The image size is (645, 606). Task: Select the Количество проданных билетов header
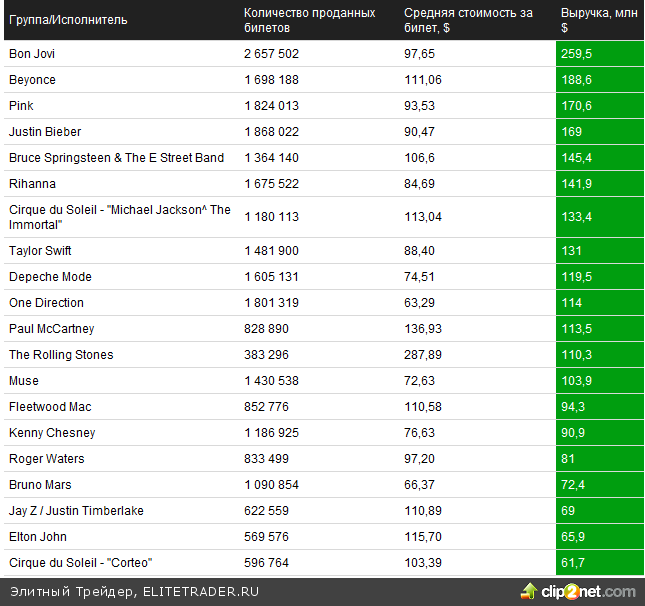click(310, 20)
